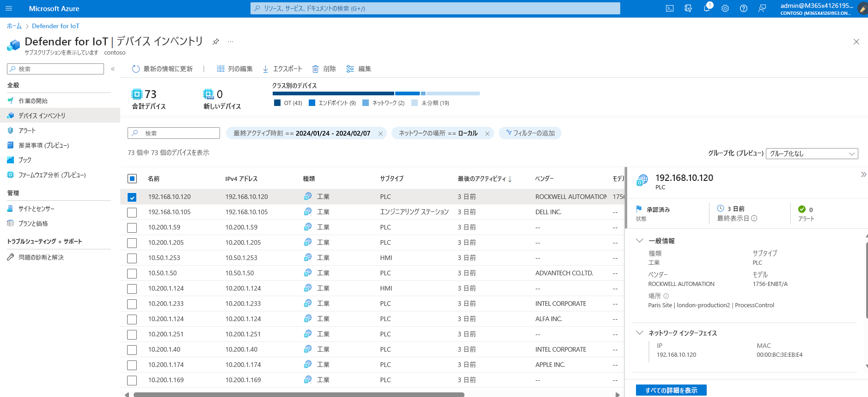Click the 削除 trash icon
The image size is (868, 397).
tap(315, 69)
